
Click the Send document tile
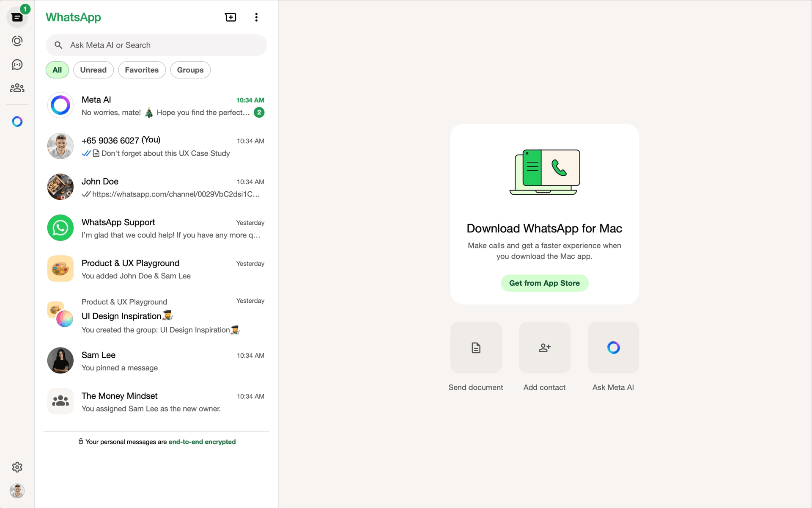tap(476, 348)
